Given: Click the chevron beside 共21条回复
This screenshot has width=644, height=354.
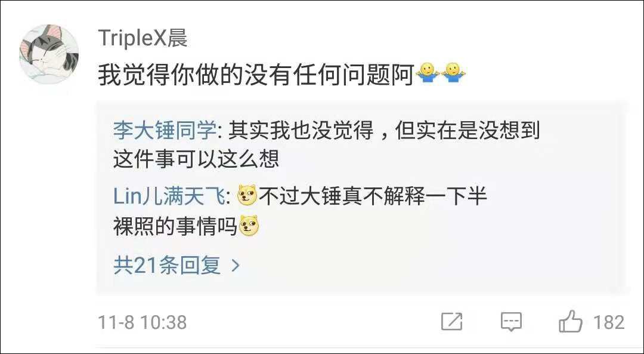Looking at the screenshot, I should (x=236, y=266).
